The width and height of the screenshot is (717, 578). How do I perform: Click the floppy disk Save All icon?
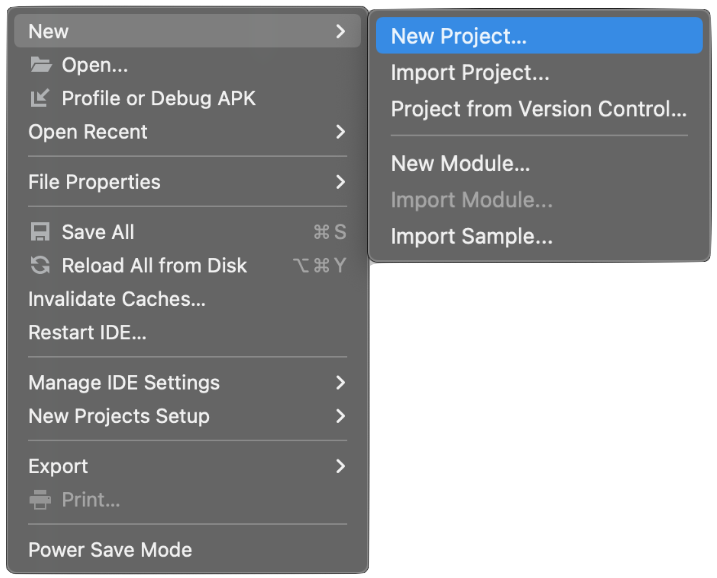(40, 232)
